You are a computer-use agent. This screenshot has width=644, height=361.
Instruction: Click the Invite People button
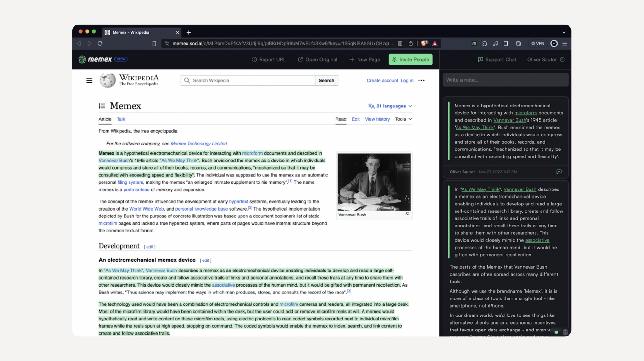pyautogui.click(x=410, y=59)
